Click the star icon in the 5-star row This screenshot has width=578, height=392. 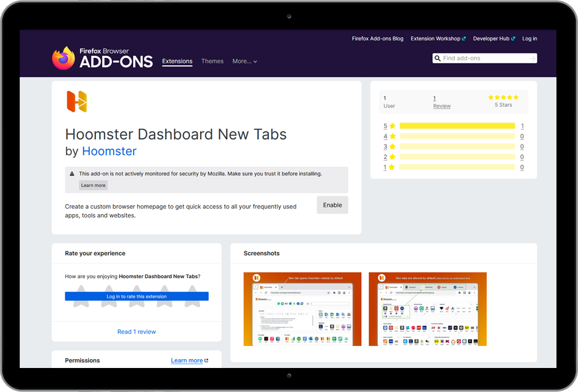(393, 126)
